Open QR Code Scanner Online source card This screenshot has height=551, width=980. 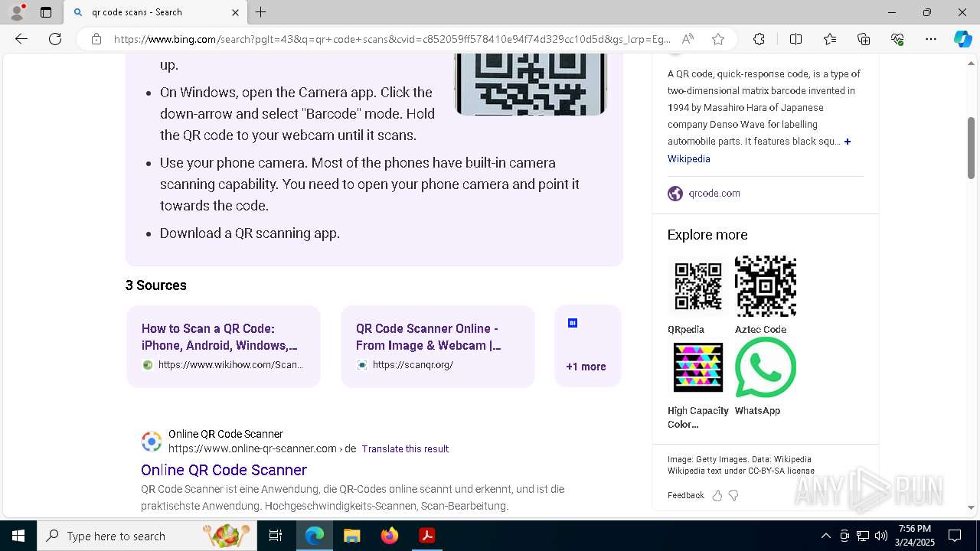pyautogui.click(x=437, y=346)
